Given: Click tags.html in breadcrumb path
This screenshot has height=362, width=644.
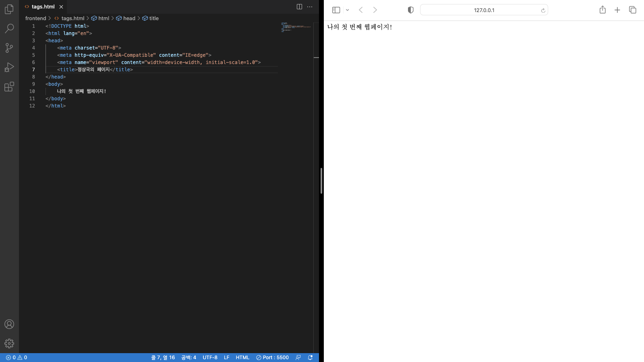Looking at the screenshot, I should [73, 18].
